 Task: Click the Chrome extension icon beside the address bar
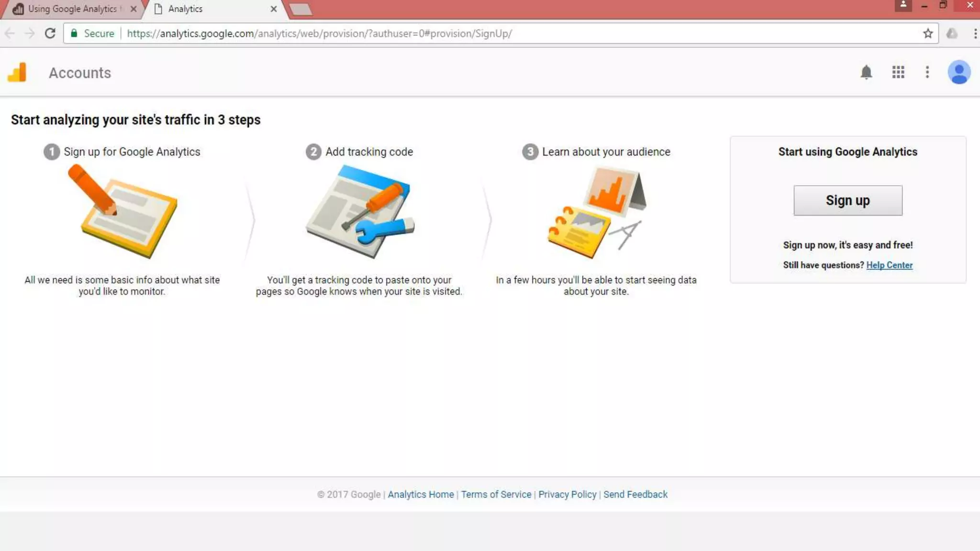click(952, 33)
